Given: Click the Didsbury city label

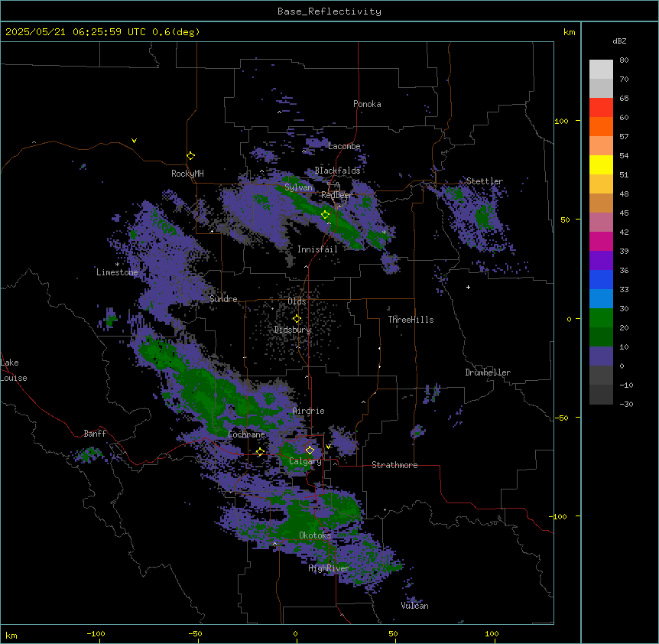Looking at the screenshot, I should tap(293, 330).
